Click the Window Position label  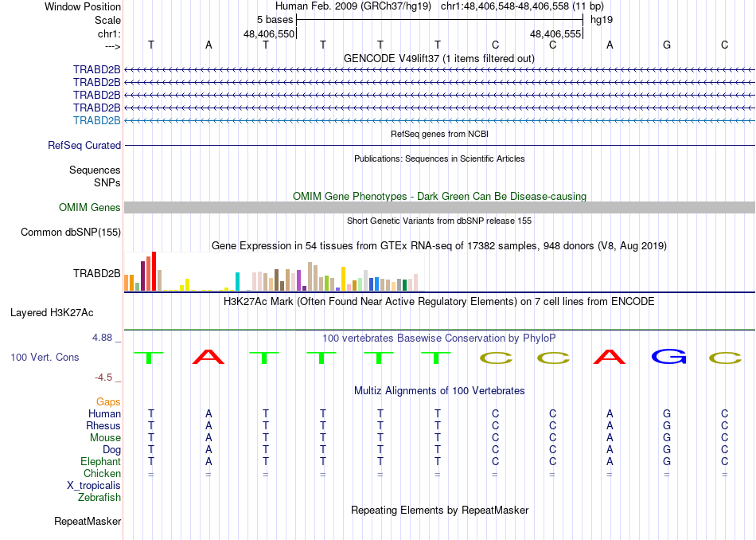point(83,6)
